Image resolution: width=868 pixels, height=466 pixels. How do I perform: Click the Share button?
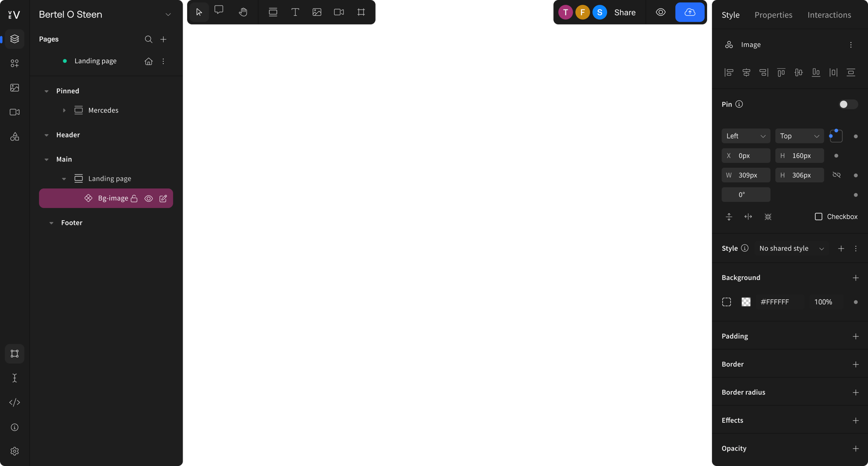[625, 12]
